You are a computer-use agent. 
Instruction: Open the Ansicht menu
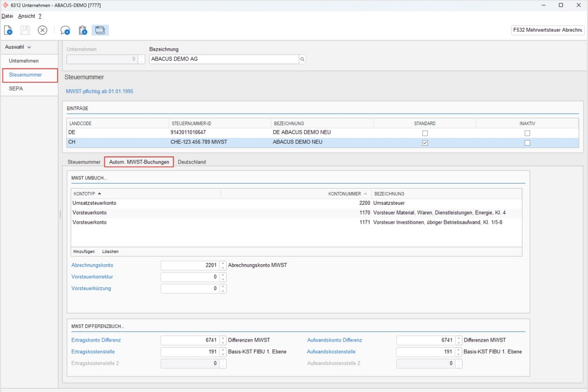(27, 16)
